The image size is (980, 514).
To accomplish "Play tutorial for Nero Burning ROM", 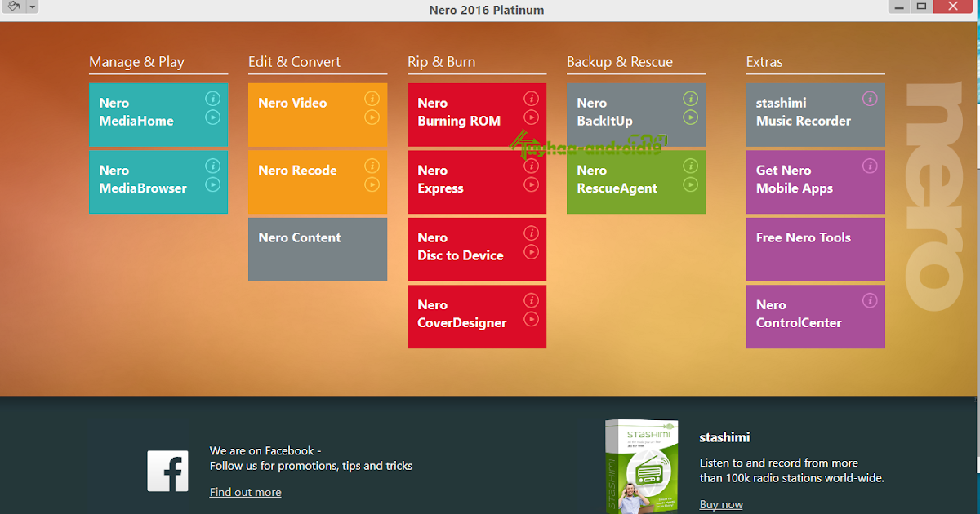I will [x=531, y=117].
